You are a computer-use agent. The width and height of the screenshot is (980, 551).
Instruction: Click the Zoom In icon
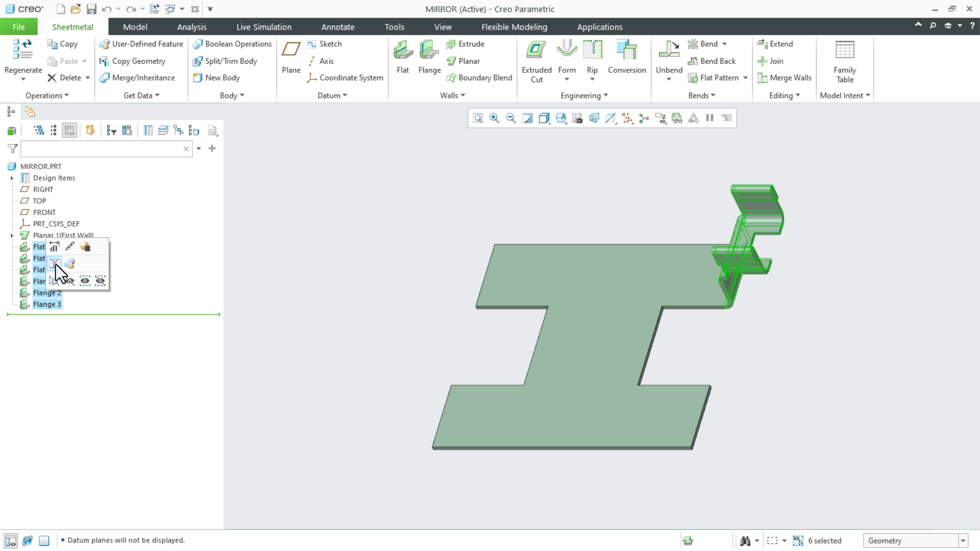(494, 118)
